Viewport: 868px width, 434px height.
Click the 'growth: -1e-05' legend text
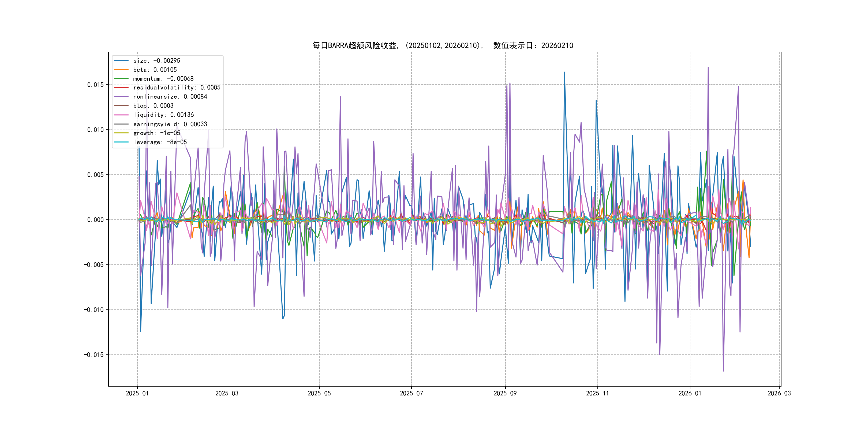(157, 133)
